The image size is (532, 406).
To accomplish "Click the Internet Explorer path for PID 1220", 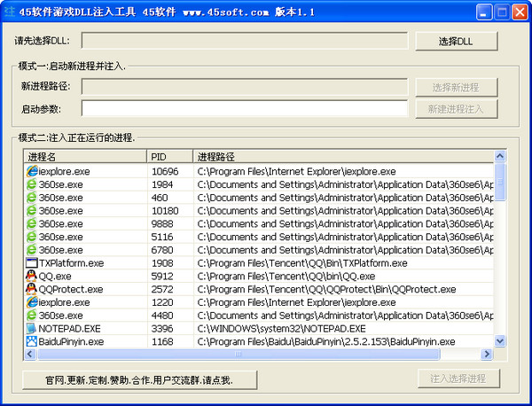I will point(296,302).
